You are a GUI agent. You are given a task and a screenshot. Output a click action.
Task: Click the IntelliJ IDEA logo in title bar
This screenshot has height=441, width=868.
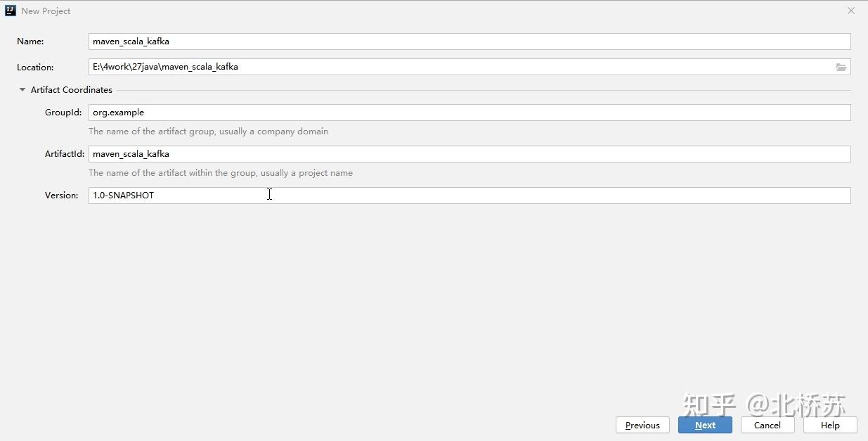[x=10, y=11]
